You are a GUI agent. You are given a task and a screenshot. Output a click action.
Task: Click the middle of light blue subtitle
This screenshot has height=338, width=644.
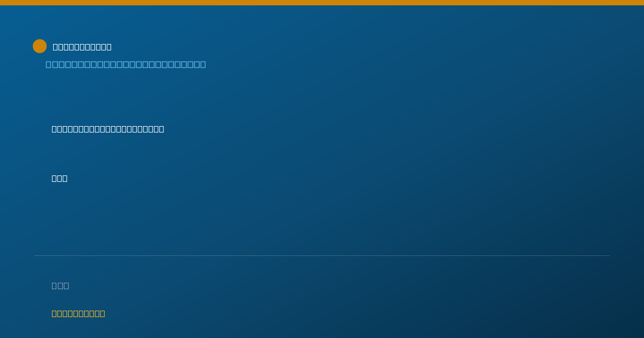point(126,64)
